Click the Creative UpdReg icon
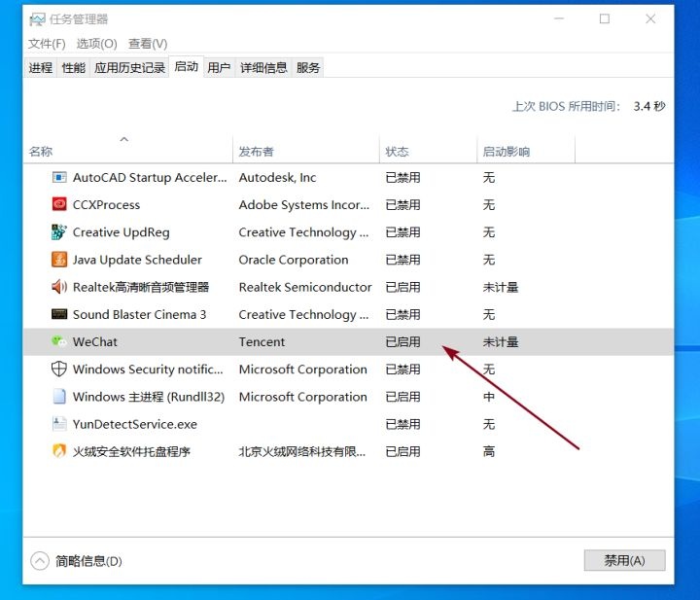Viewport: 700px width, 600px height. [59, 232]
